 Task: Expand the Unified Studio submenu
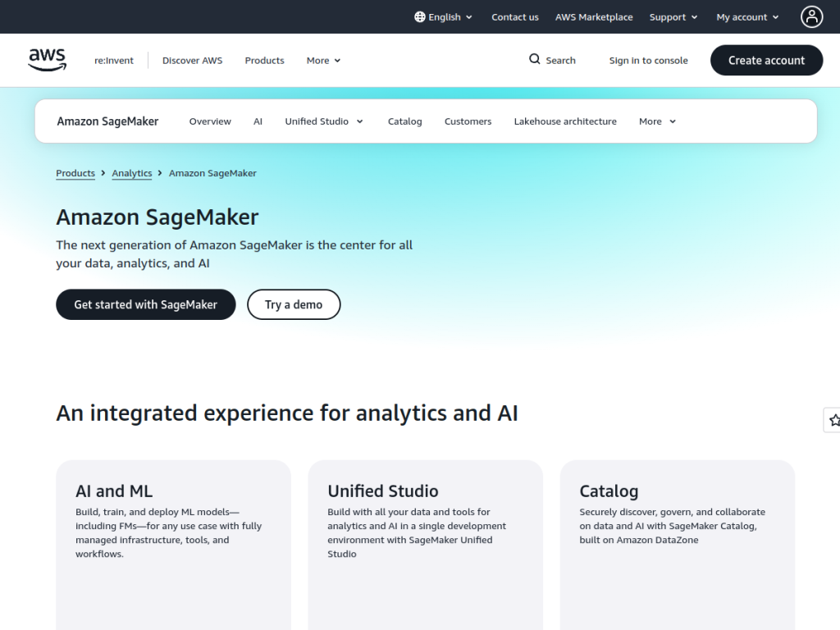(324, 121)
